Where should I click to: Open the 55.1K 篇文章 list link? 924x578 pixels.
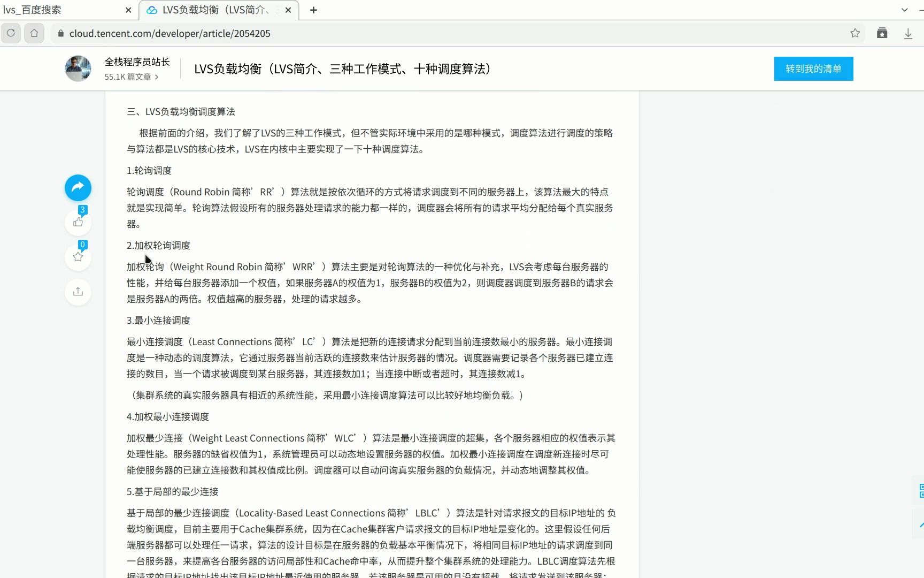[131, 77]
